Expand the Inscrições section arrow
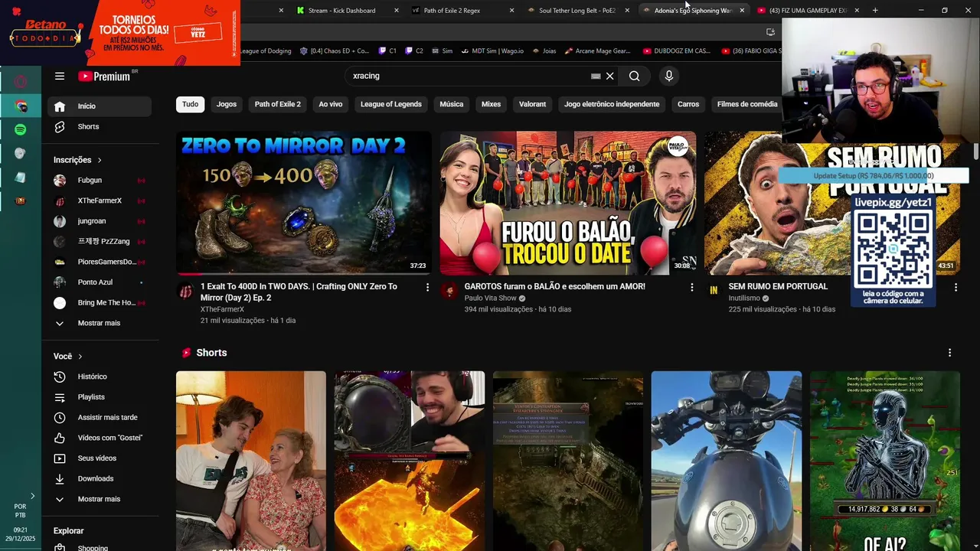Image resolution: width=980 pixels, height=551 pixels. click(x=100, y=160)
